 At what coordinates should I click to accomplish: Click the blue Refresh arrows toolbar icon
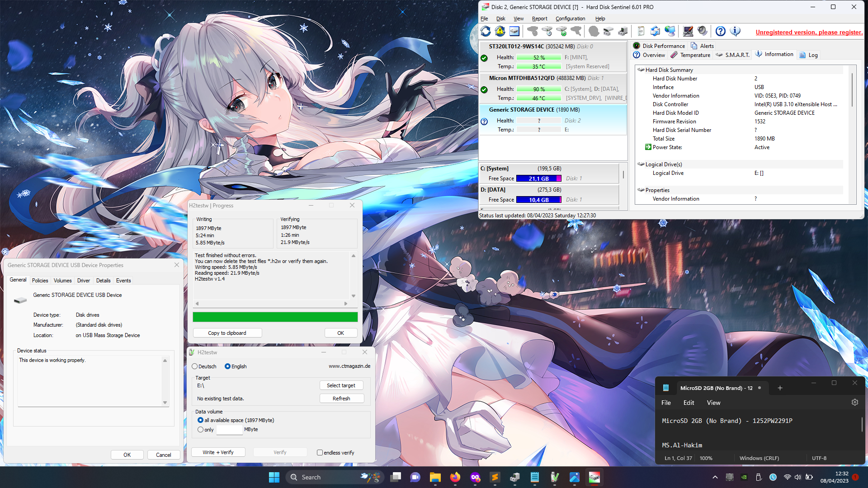(486, 31)
